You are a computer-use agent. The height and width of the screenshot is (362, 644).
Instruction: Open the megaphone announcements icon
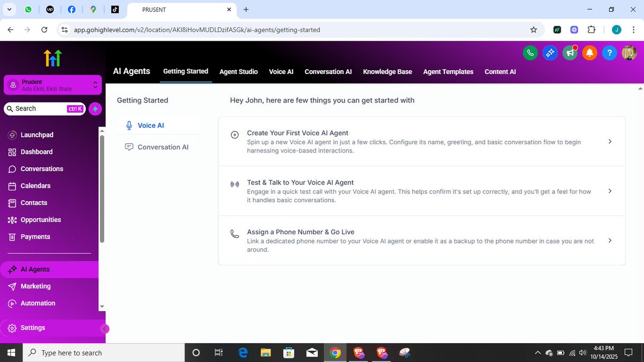pyautogui.click(x=570, y=53)
